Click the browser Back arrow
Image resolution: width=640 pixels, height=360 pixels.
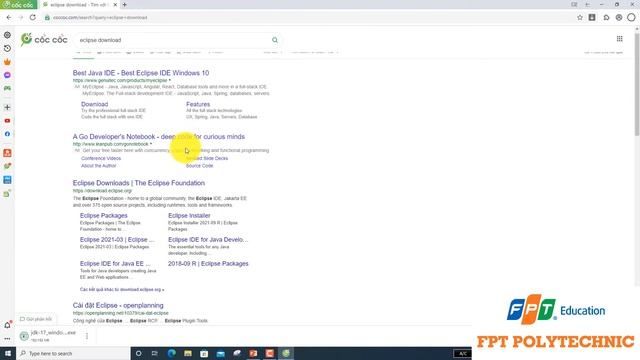(9, 18)
